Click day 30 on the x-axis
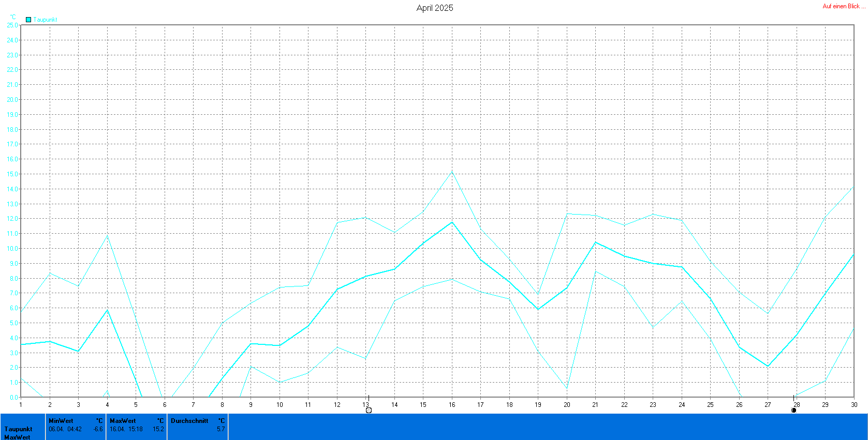Screen dimensions: 868x440 click(x=854, y=405)
